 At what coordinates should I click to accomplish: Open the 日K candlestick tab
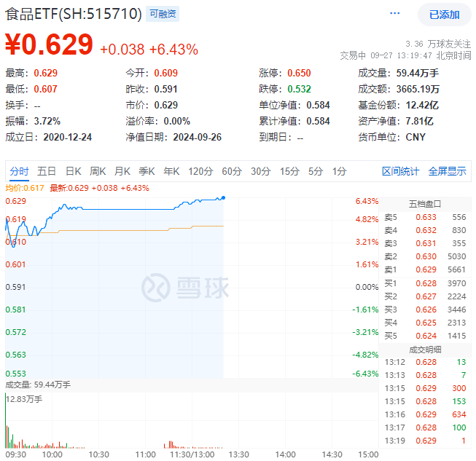point(73,171)
